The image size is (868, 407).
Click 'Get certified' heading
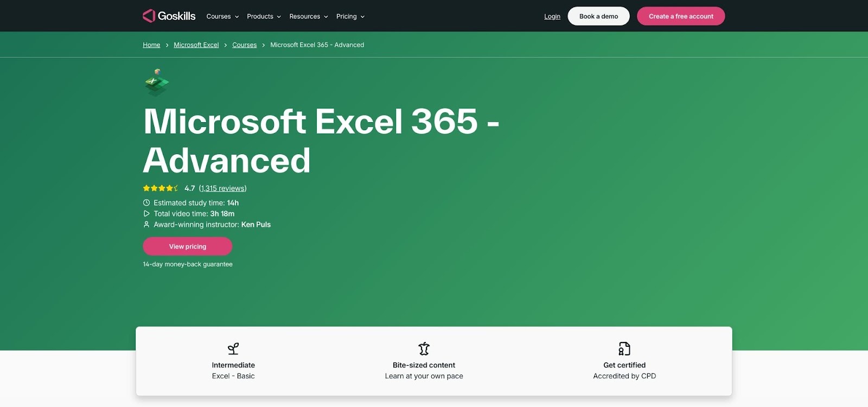point(624,365)
